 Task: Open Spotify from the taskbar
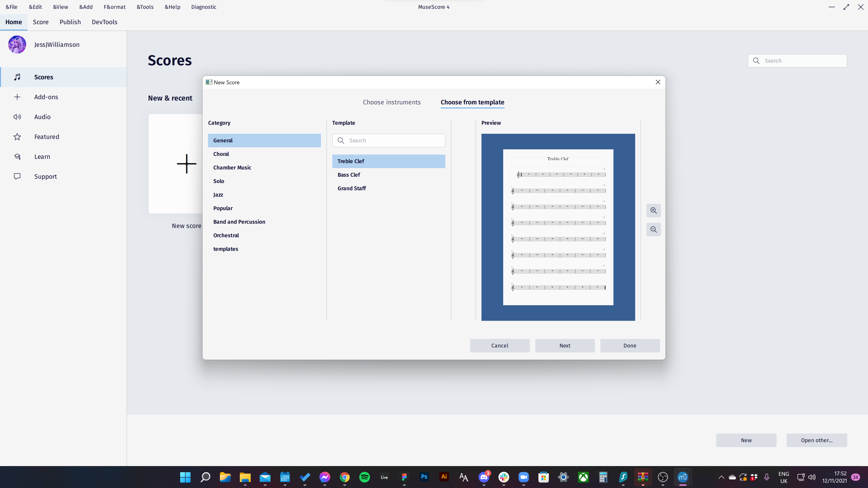click(364, 477)
